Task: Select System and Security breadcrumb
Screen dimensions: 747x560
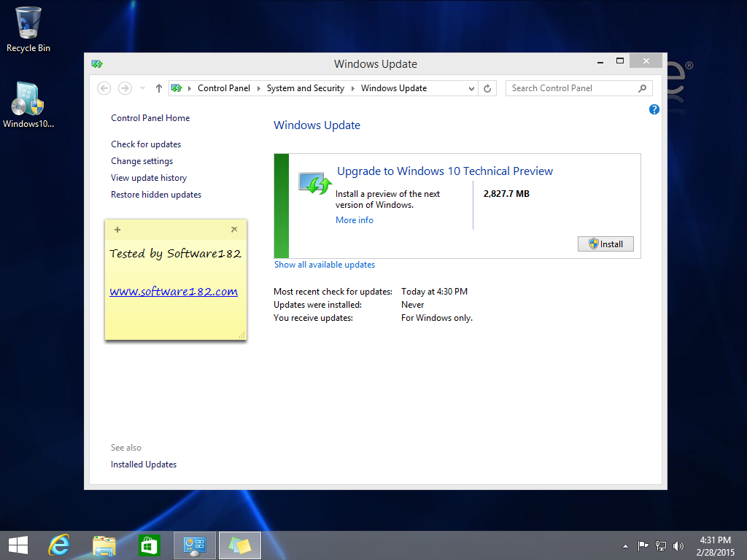Action: (306, 88)
